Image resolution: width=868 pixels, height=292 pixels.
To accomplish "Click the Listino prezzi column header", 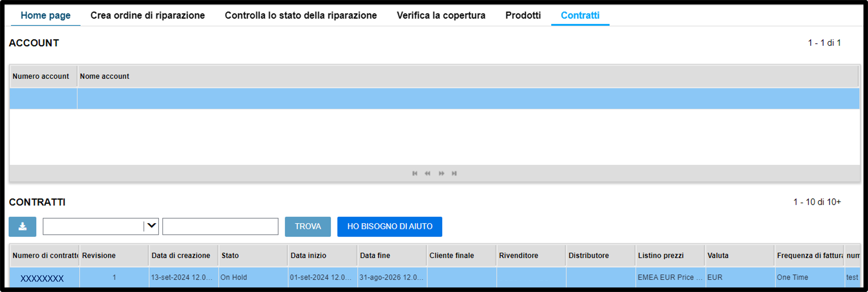I will (670, 256).
